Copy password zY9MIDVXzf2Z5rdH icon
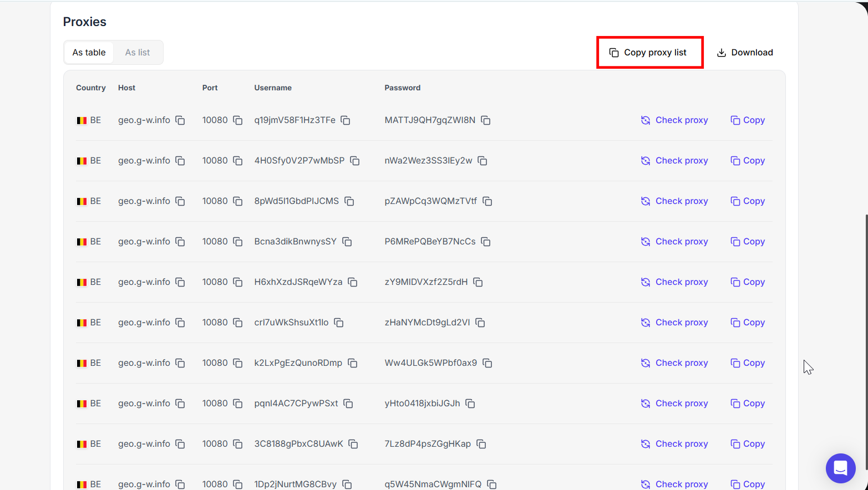The width and height of the screenshot is (868, 490). [478, 282]
